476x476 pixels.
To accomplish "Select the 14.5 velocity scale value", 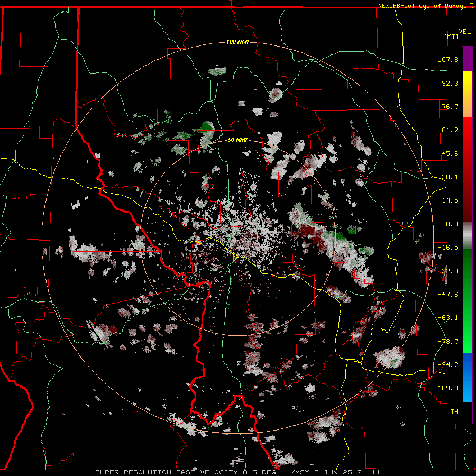I will pyautogui.click(x=450, y=200).
